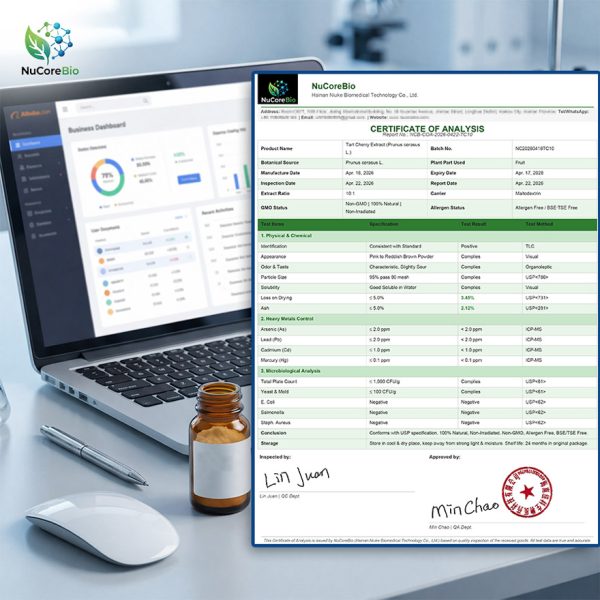Click the 'Recent Activities' panel heading
This screenshot has width=600, height=600.
click(218, 211)
